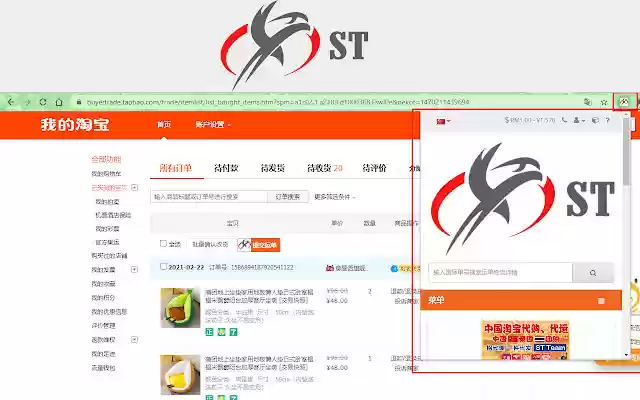This screenshot has width=640, height=400.
Task: Click the ST logo icon beside 提交运单
Action: pyautogui.click(x=244, y=245)
